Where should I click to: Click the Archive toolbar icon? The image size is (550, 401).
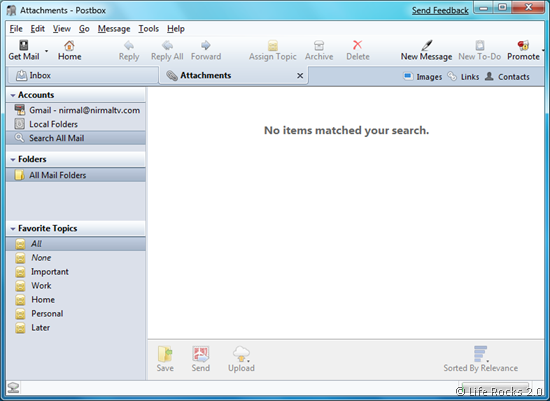319,45
